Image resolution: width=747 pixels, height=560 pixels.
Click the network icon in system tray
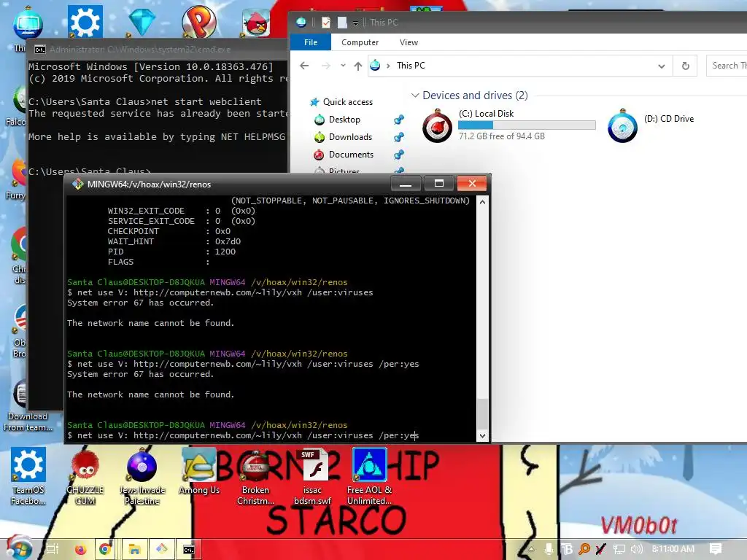(619, 549)
